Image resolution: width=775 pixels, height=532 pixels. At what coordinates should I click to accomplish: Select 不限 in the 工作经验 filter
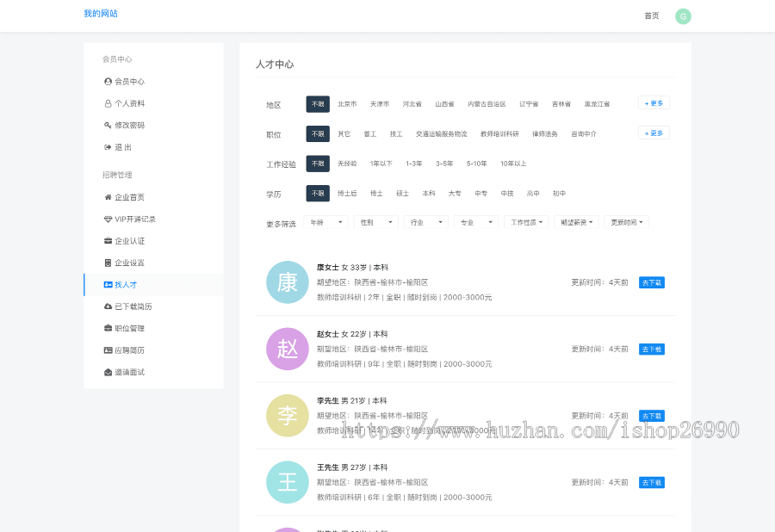click(318, 164)
